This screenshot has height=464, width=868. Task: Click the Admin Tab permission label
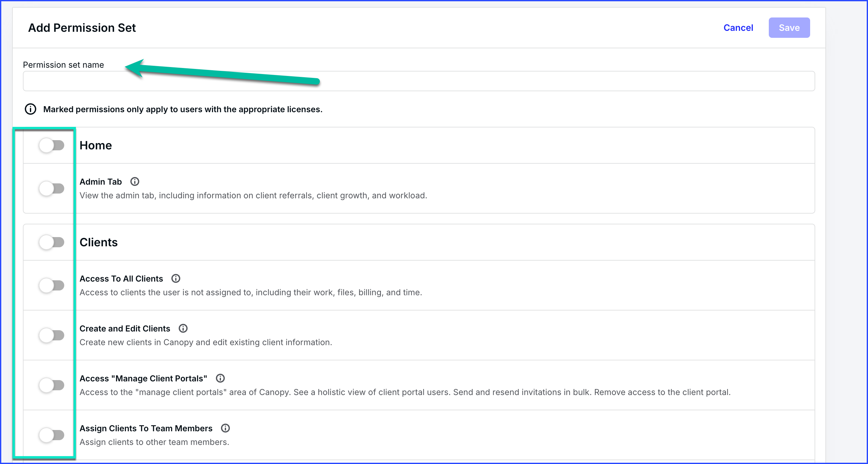point(100,182)
